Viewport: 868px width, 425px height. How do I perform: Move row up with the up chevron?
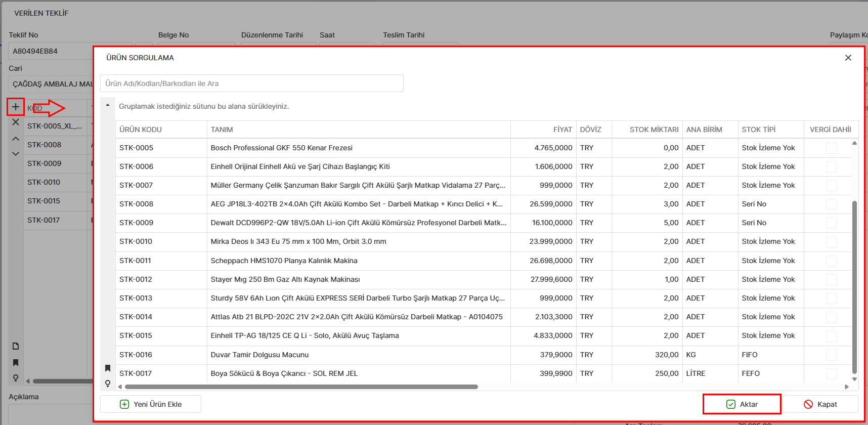pyautogui.click(x=16, y=139)
